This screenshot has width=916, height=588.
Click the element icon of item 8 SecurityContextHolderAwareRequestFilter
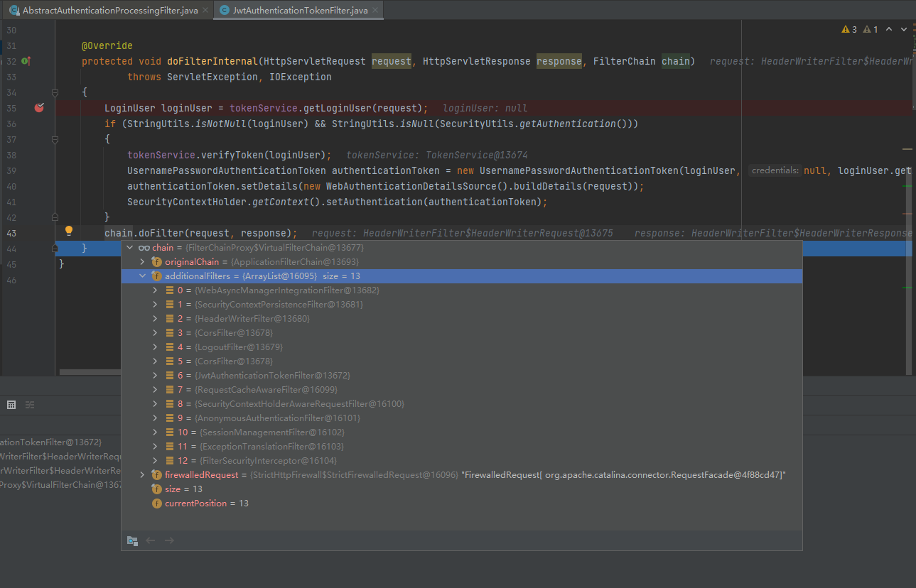(170, 404)
